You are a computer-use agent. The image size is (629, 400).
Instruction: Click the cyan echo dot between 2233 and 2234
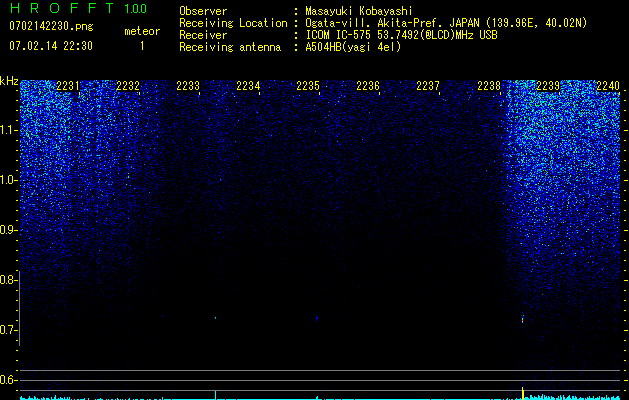point(215,318)
